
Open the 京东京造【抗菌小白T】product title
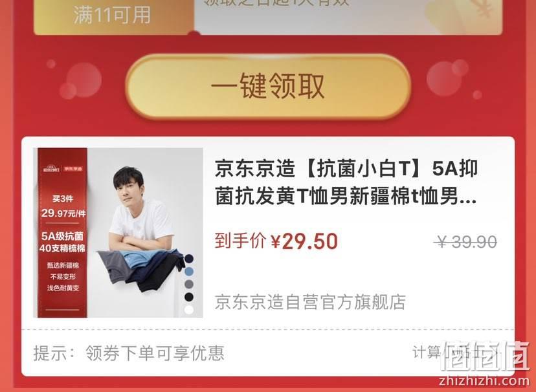point(346,182)
